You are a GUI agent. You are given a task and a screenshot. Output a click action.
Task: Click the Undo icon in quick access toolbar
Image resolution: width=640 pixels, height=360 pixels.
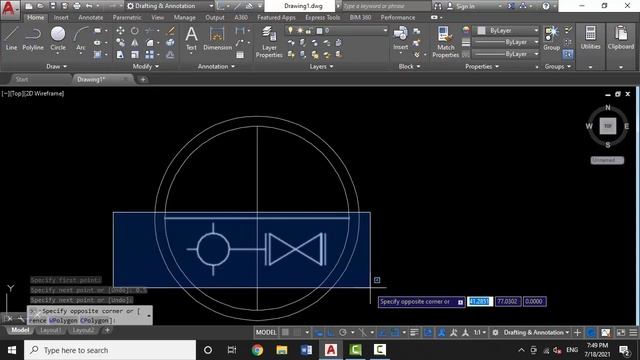point(89,6)
